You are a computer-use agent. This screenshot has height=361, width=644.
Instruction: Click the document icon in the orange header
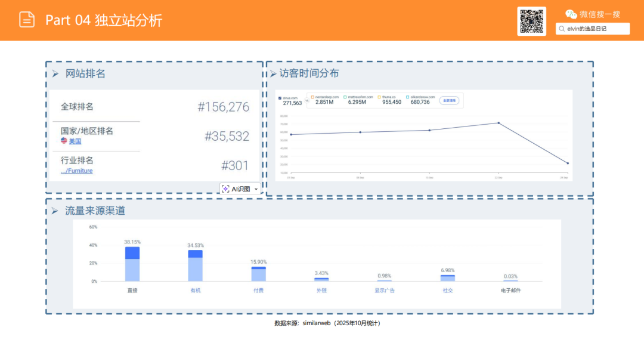pyautogui.click(x=26, y=20)
